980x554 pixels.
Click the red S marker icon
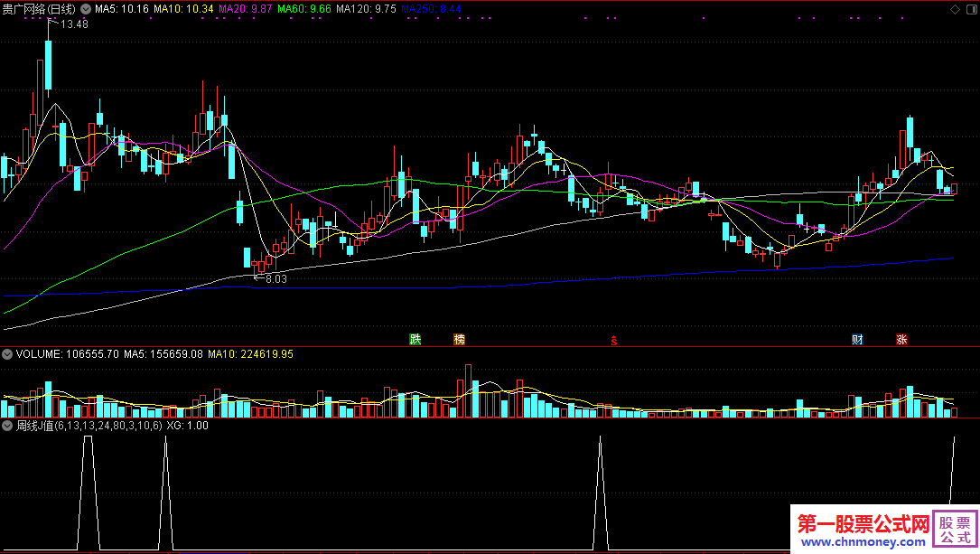(x=614, y=340)
